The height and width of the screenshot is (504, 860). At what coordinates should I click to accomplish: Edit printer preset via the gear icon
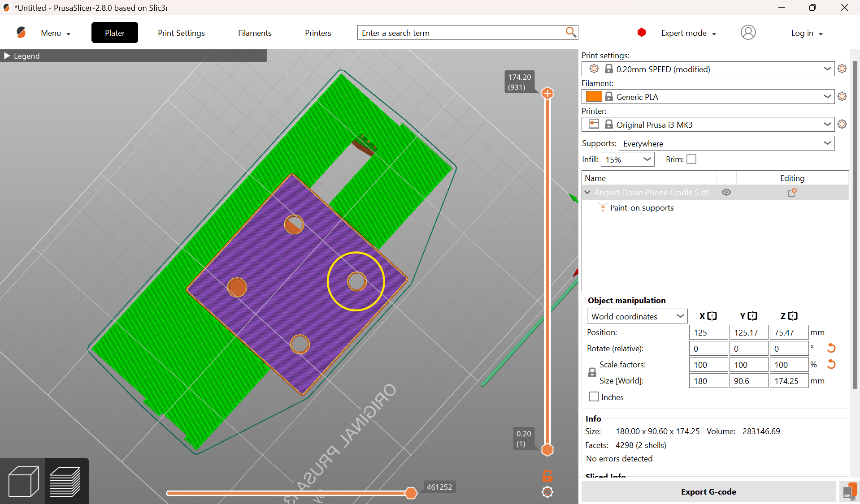pyautogui.click(x=842, y=124)
